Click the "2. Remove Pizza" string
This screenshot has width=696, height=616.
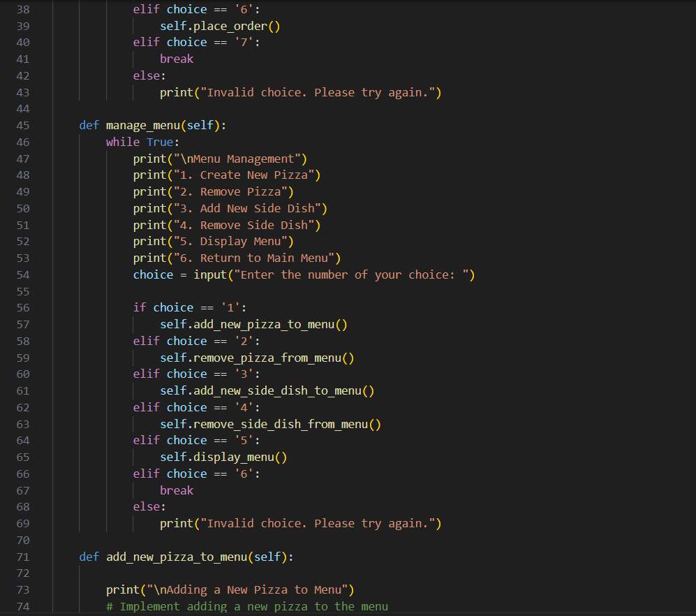pos(230,192)
